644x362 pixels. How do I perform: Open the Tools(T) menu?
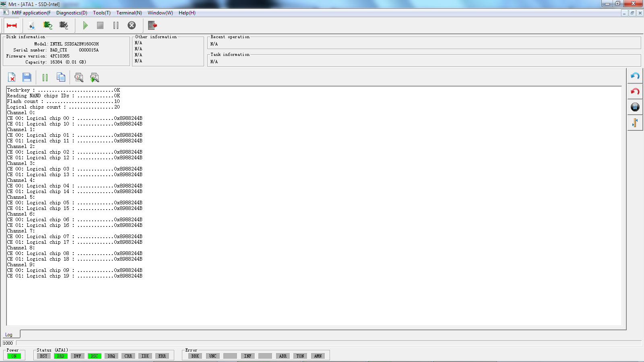click(x=102, y=13)
